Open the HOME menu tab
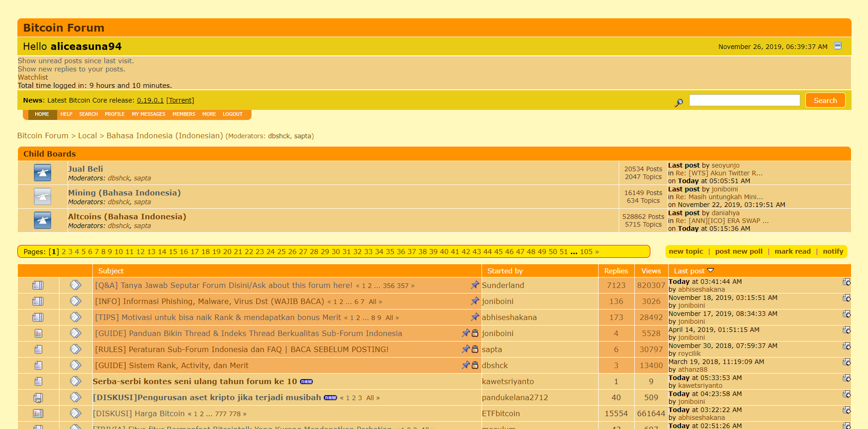This screenshot has width=868, height=429. (x=42, y=114)
